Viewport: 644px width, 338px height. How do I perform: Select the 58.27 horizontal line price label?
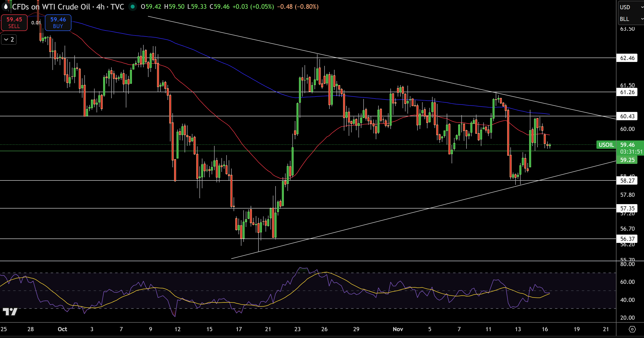tap(627, 180)
